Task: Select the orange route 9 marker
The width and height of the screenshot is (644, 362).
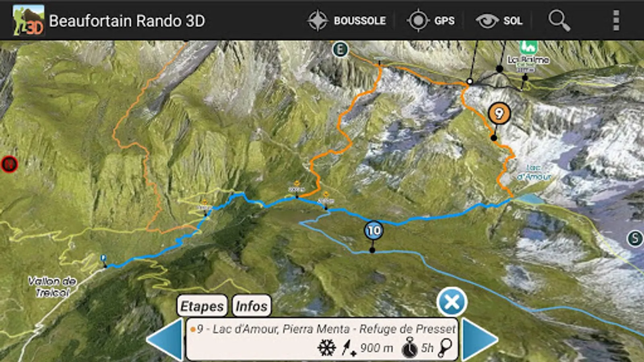Action: 499,114
